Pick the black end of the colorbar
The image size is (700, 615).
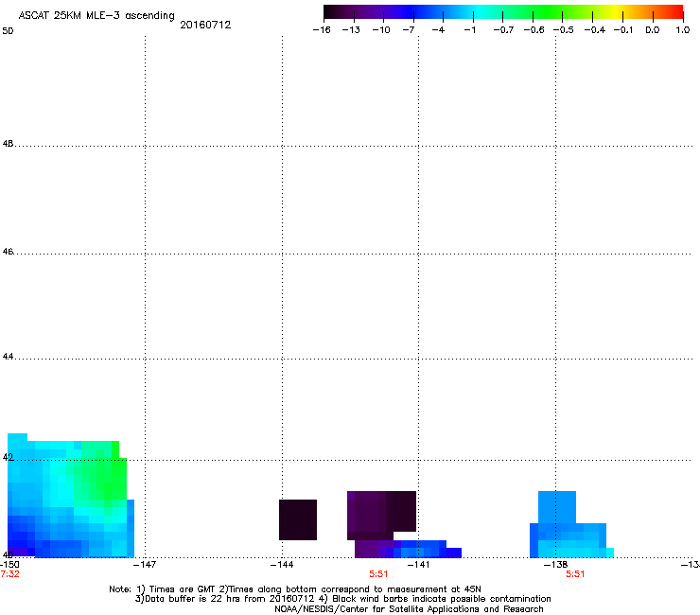[330, 12]
